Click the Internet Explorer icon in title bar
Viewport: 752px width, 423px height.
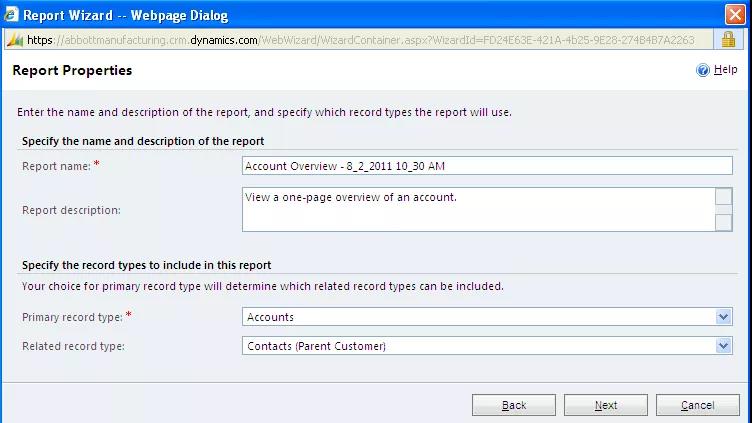11,15
